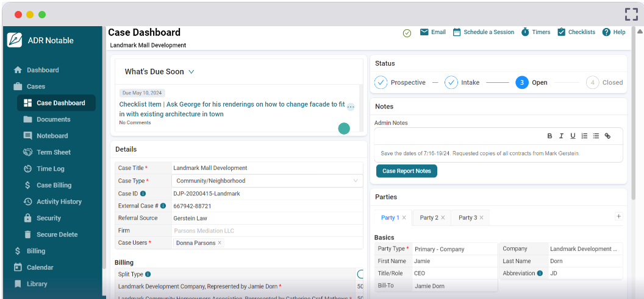Toggle italic formatting in notes editor
Viewport: 644px width, 299px height.
(x=561, y=136)
